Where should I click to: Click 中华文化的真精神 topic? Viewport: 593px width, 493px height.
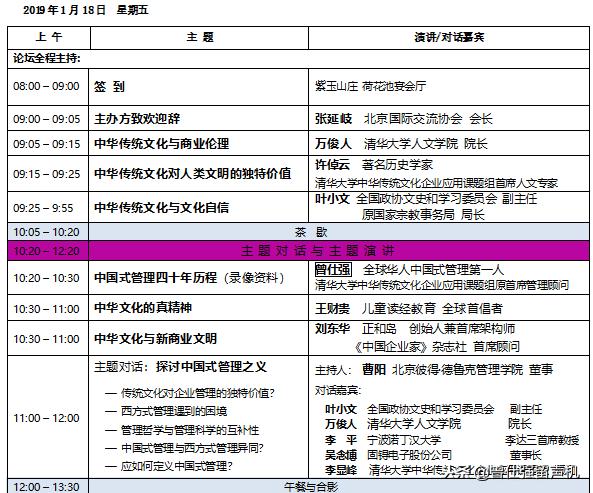tap(143, 308)
